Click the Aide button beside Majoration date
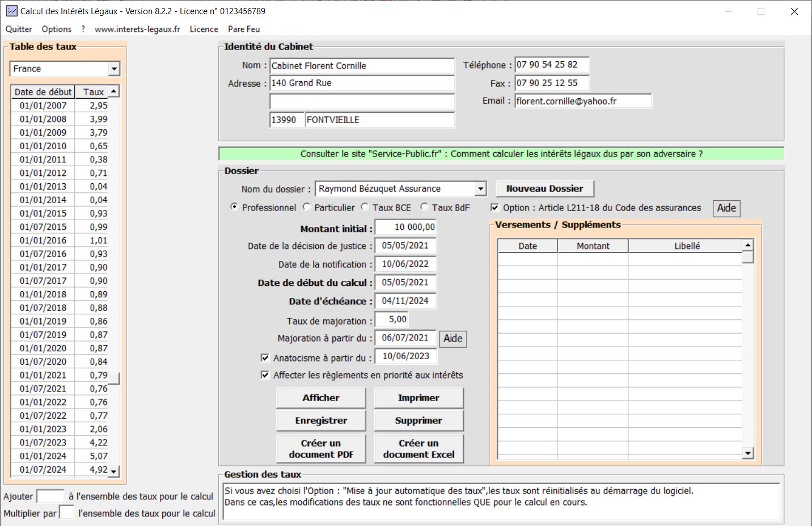The width and height of the screenshot is (812, 526). click(453, 339)
